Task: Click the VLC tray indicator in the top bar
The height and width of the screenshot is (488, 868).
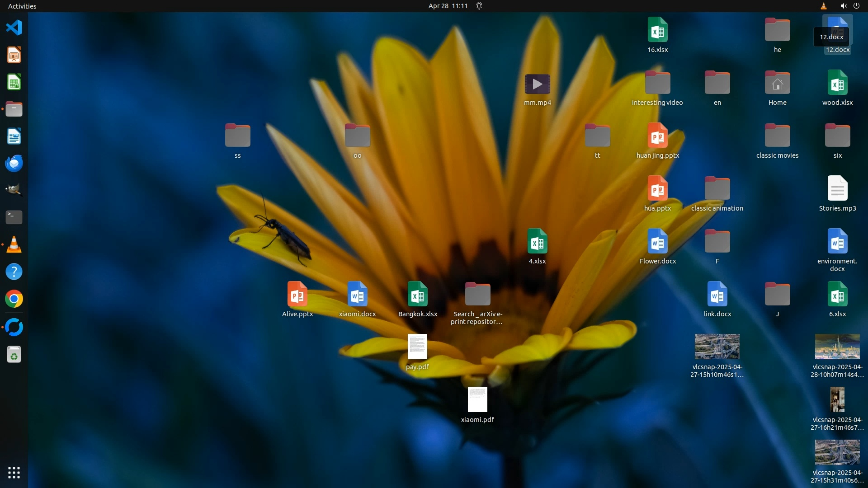Action: [x=824, y=6]
